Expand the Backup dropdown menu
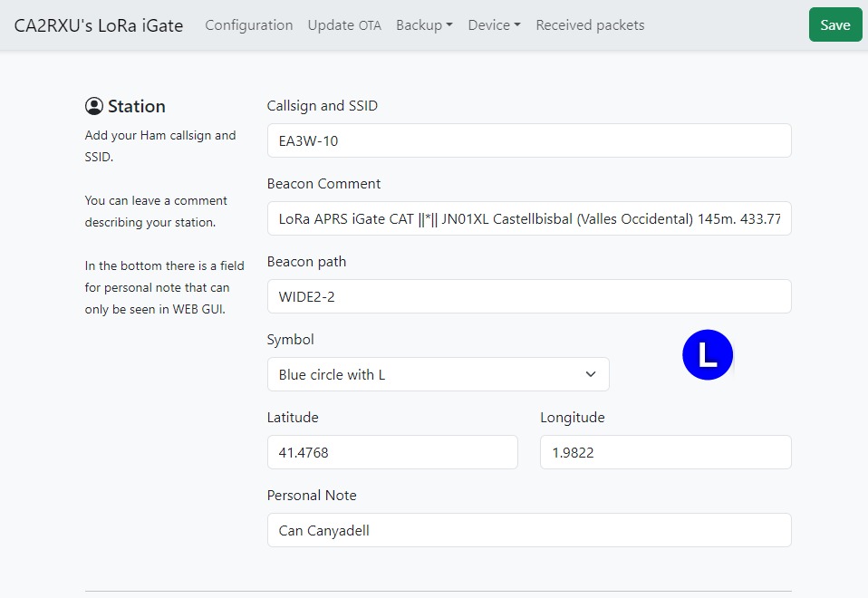The height and width of the screenshot is (598, 868). [x=424, y=25]
